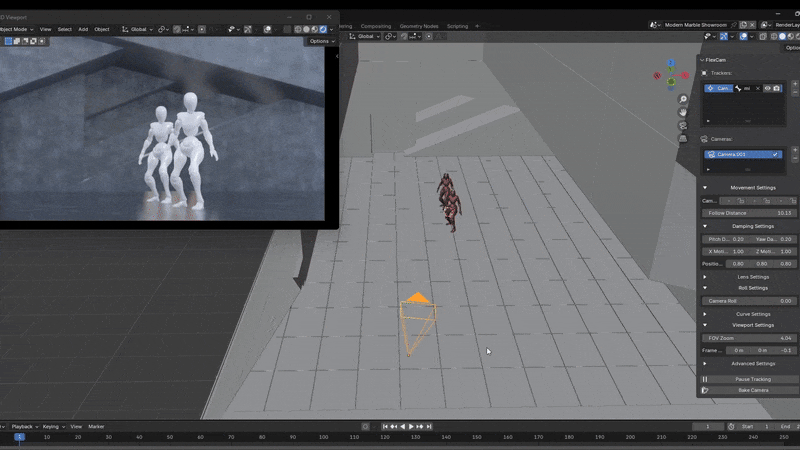Viewport: 800px width, 450px height.
Task: Open Select menu in floating viewport
Action: click(x=65, y=29)
